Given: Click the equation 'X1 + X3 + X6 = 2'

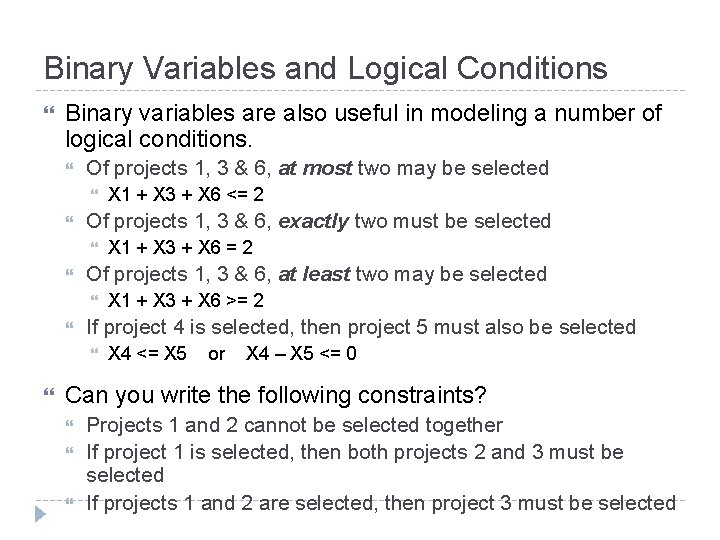Looking at the screenshot, I should (x=180, y=248).
